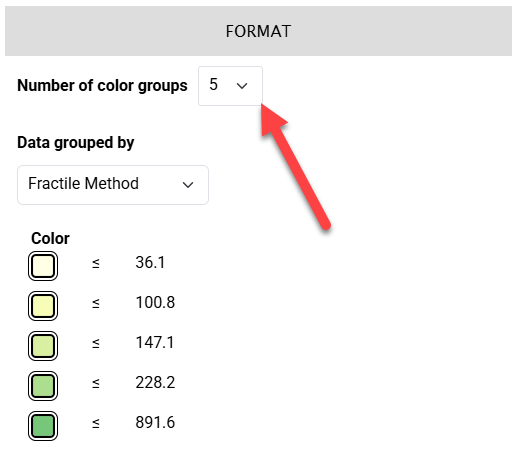This screenshot has width=522, height=449.
Task: Pick the color swatch for ≤ 147.1
Action: pos(43,346)
